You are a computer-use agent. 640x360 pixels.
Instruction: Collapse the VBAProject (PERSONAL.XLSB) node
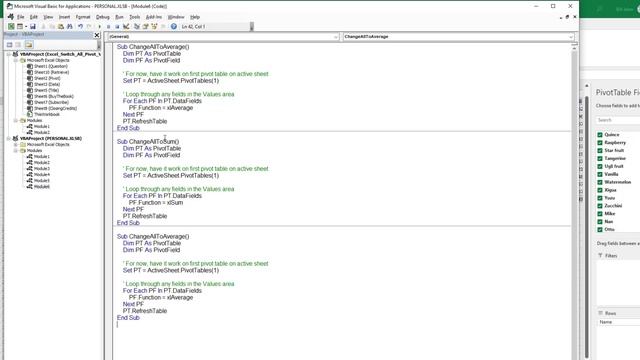9,139
